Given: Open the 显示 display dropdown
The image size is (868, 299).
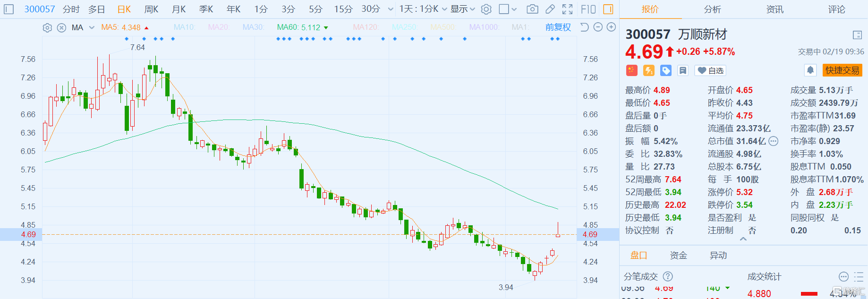Looking at the screenshot, I should 462,9.
